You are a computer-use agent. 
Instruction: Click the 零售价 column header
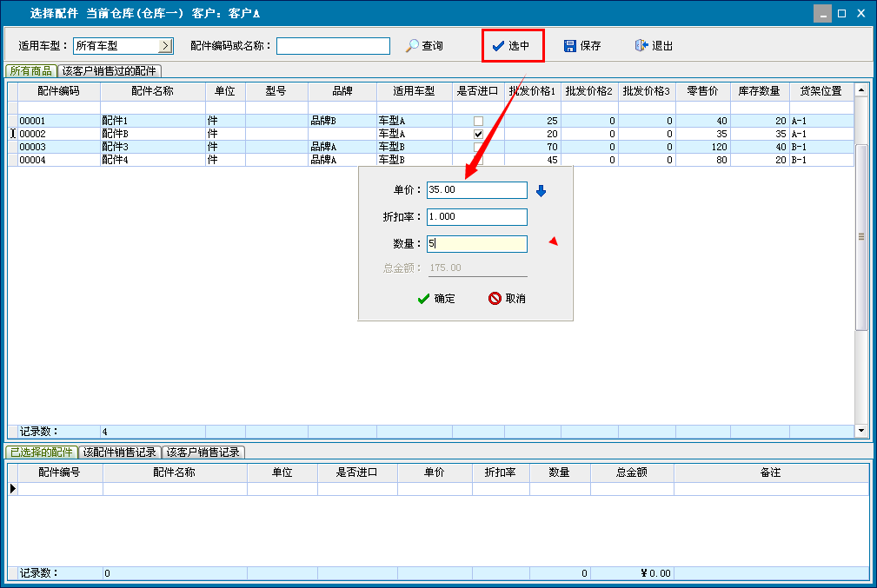click(702, 91)
